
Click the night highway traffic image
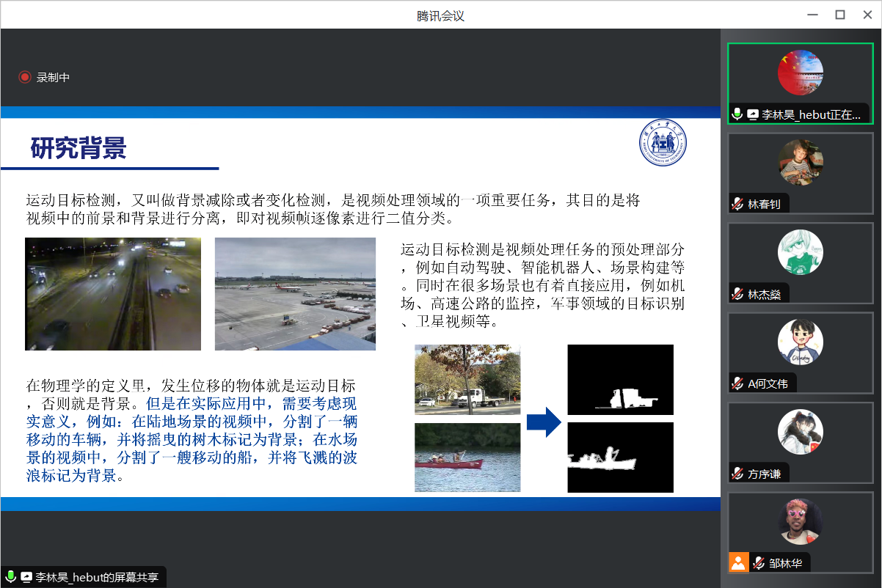click(x=113, y=293)
